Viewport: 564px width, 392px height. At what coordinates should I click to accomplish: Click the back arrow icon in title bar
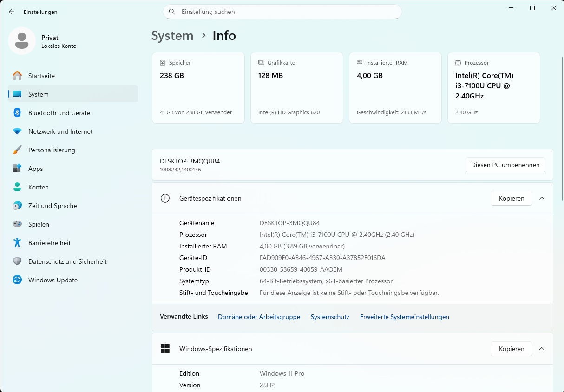pyautogui.click(x=12, y=12)
